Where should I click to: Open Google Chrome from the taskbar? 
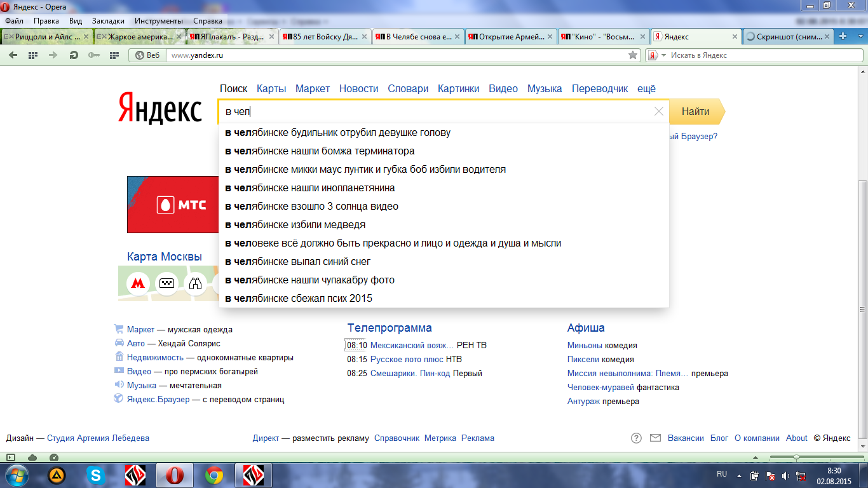[214, 475]
